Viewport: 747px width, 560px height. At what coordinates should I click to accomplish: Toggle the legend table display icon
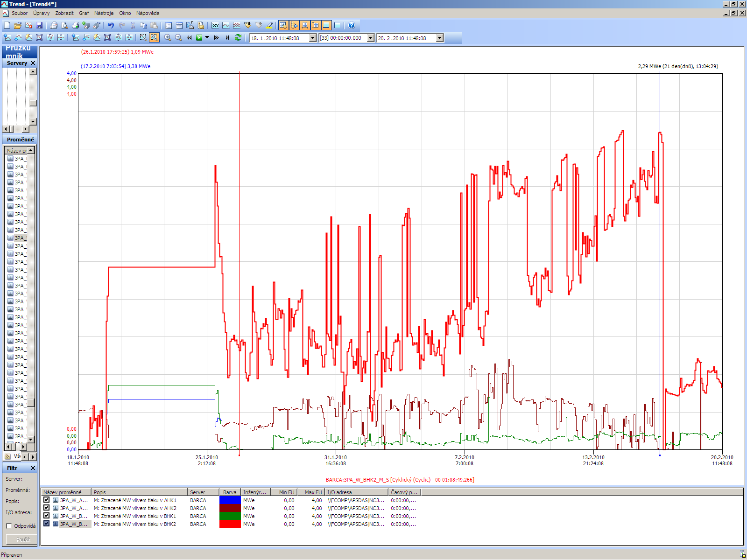point(283,26)
